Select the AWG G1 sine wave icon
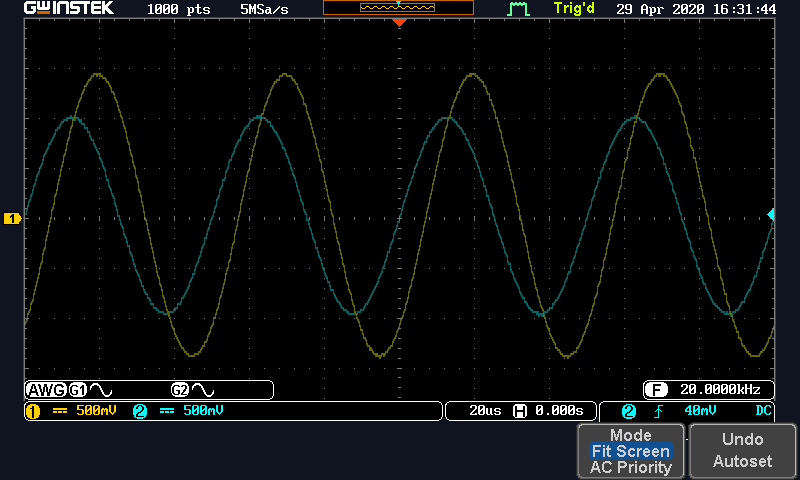The width and height of the screenshot is (800, 480). click(x=102, y=390)
